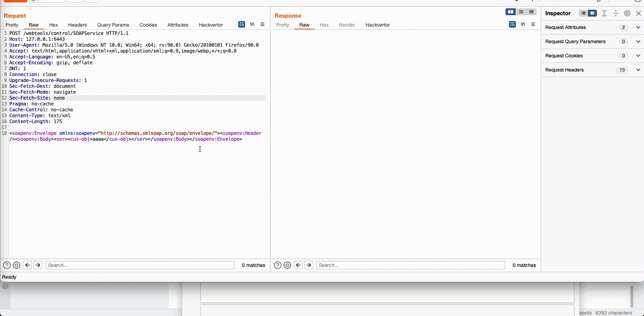Click the cus-obj value aaaa in body
The width and height of the screenshot is (644, 316).
[98, 139]
